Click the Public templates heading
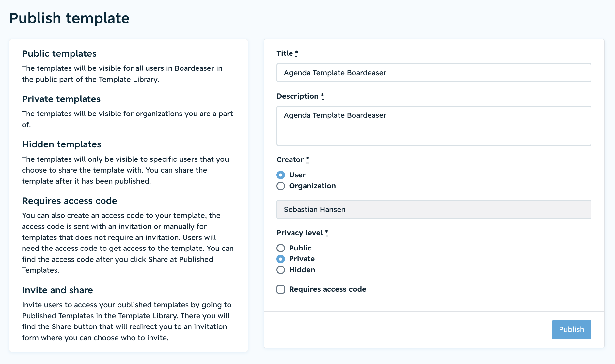 [59, 53]
